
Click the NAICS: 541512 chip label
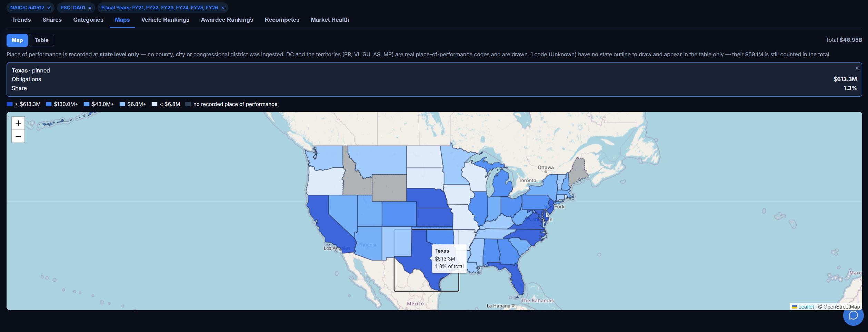pos(27,8)
